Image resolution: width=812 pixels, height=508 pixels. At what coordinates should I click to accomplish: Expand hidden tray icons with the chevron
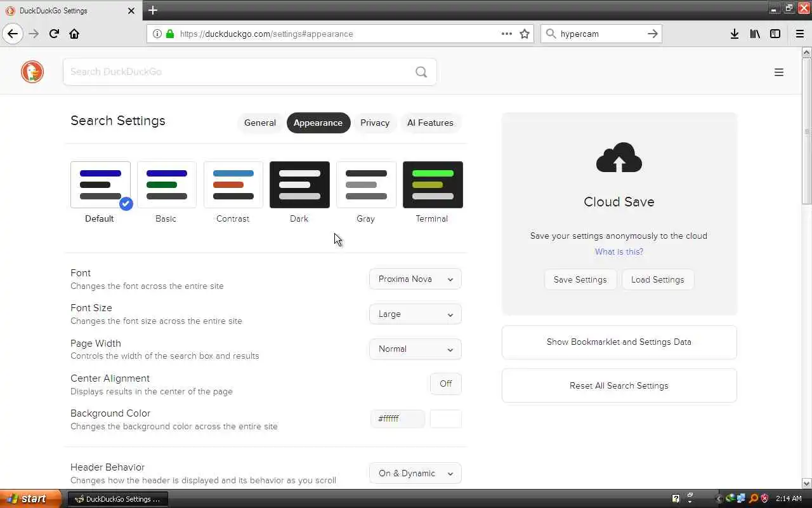pyautogui.click(x=719, y=498)
